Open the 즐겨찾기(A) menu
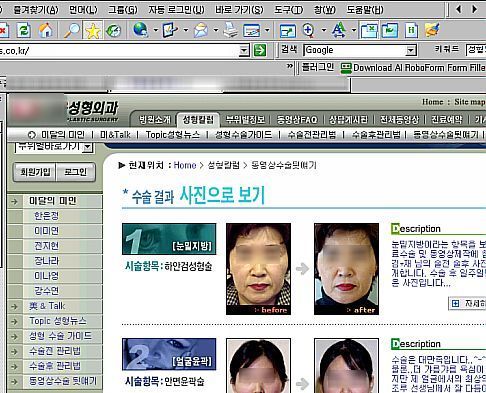The image size is (486, 393). [x=36, y=10]
